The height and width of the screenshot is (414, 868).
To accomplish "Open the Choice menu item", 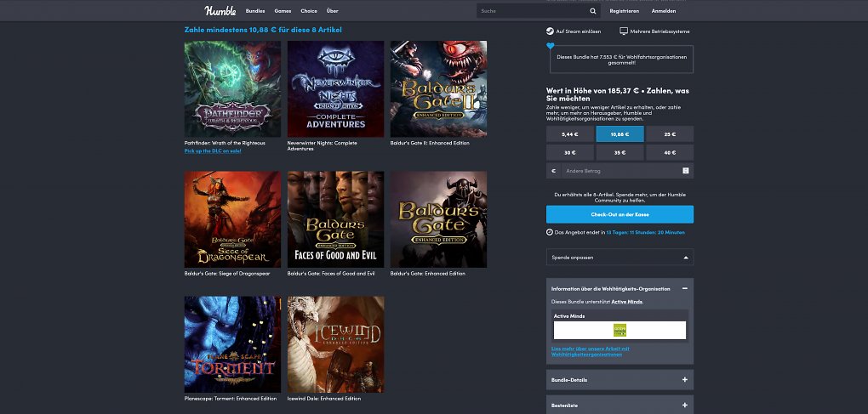I will (309, 11).
